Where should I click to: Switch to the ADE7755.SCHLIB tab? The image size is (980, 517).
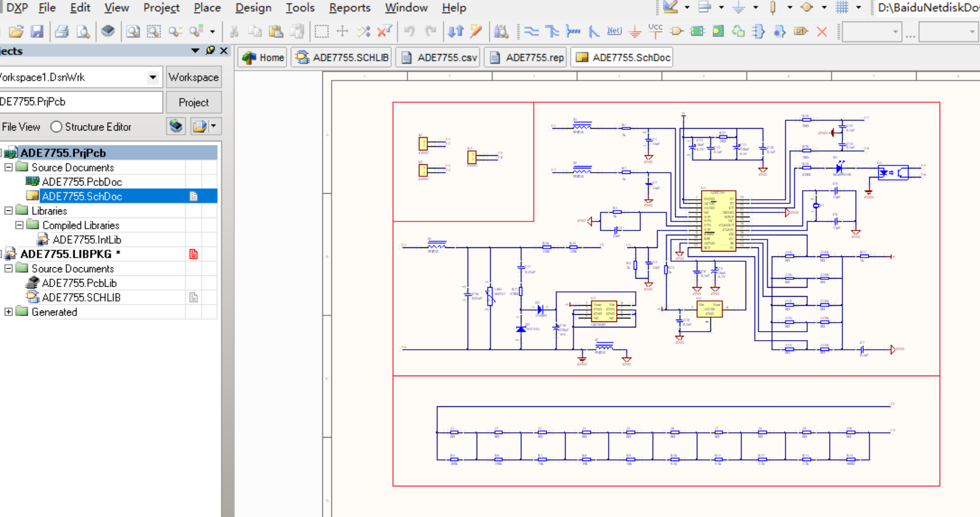342,58
